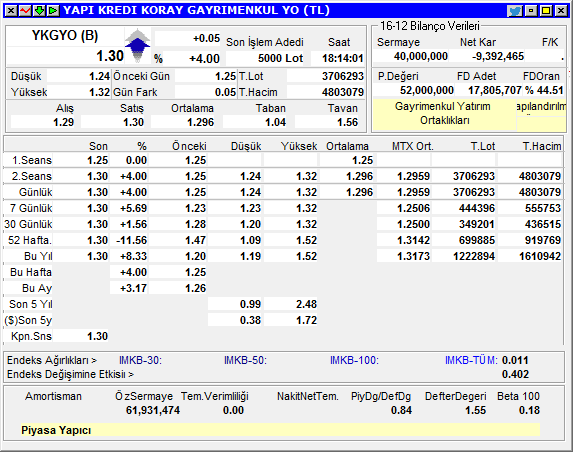Click the 2.Seans row label
Viewport: 573px width, 452px height.
[32, 176]
